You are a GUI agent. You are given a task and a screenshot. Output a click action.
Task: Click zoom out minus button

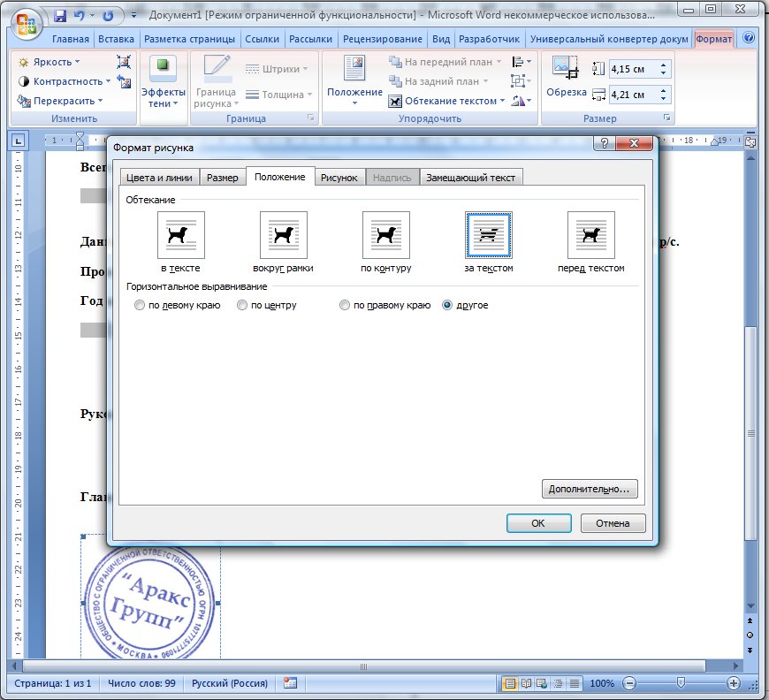tap(628, 683)
